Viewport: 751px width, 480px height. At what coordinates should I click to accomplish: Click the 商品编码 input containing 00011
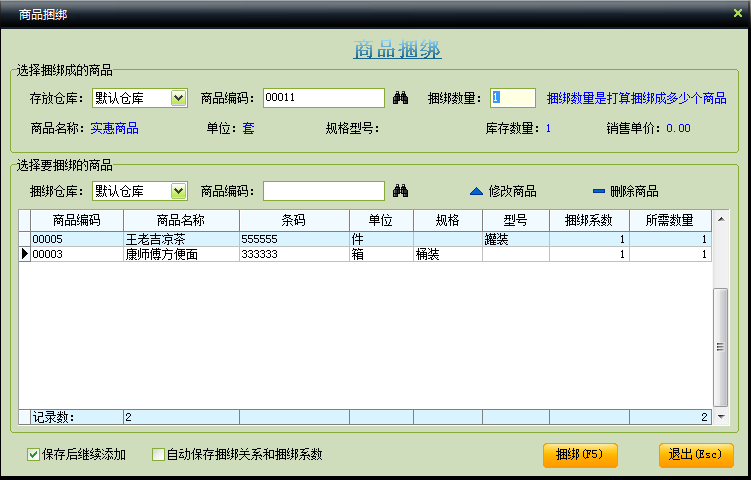[324, 98]
